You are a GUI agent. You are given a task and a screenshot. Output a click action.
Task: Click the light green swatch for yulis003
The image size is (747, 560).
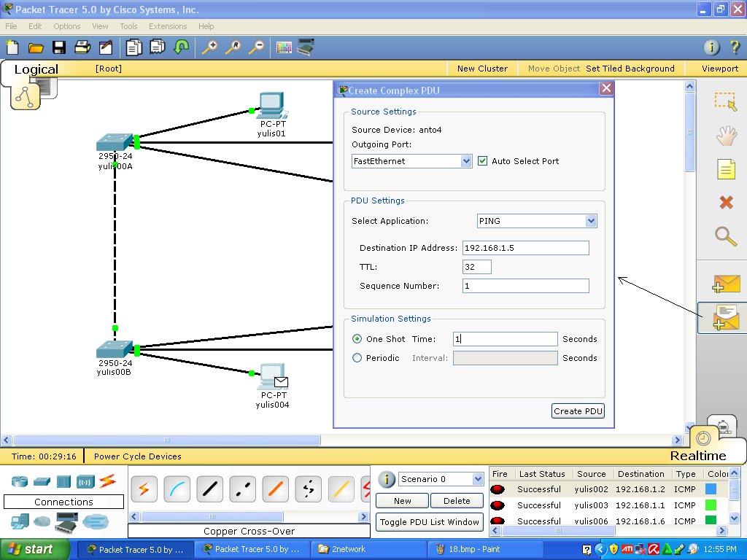[x=711, y=505]
